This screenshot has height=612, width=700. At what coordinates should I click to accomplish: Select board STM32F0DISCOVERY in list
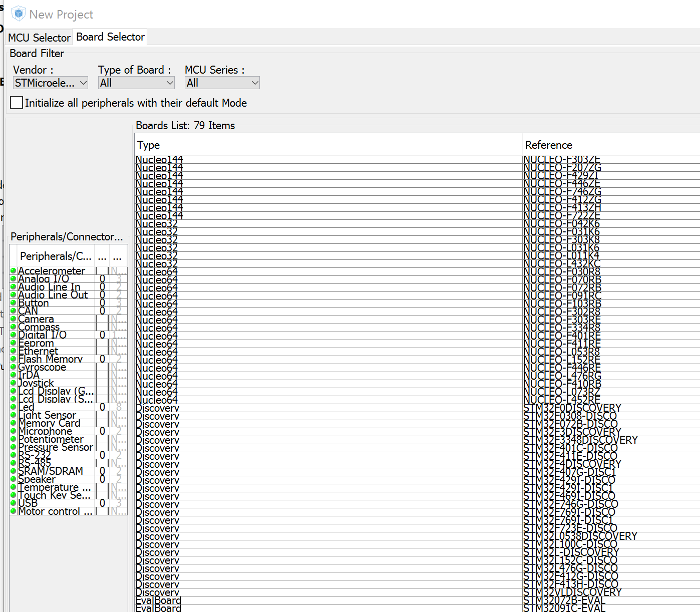coord(418,408)
